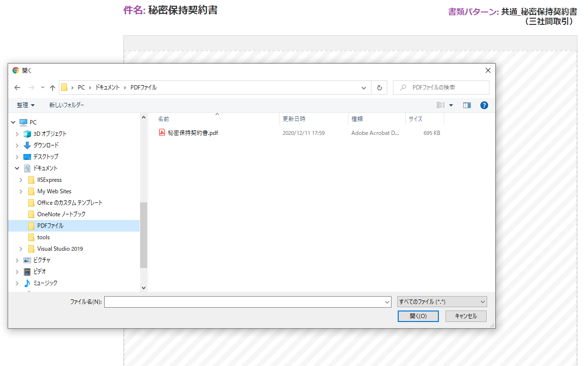This screenshot has height=366, width=588.
Task: Sort files by 更新日時 column header
Action: pyautogui.click(x=294, y=119)
